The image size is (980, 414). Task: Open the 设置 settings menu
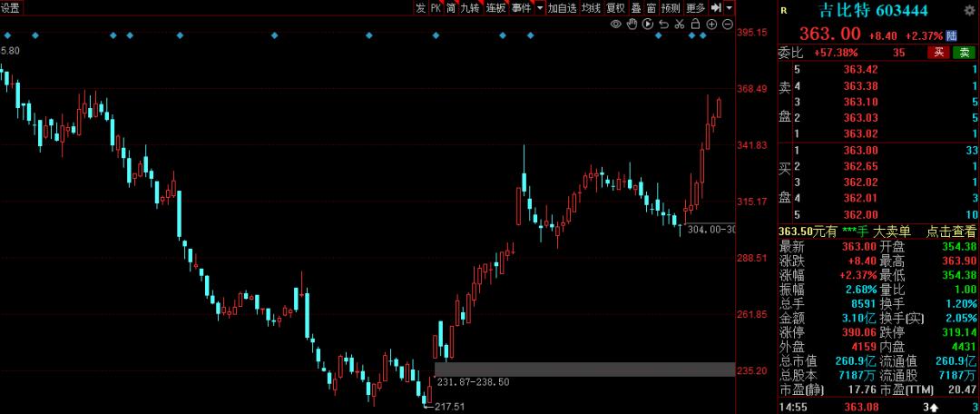[x=11, y=8]
